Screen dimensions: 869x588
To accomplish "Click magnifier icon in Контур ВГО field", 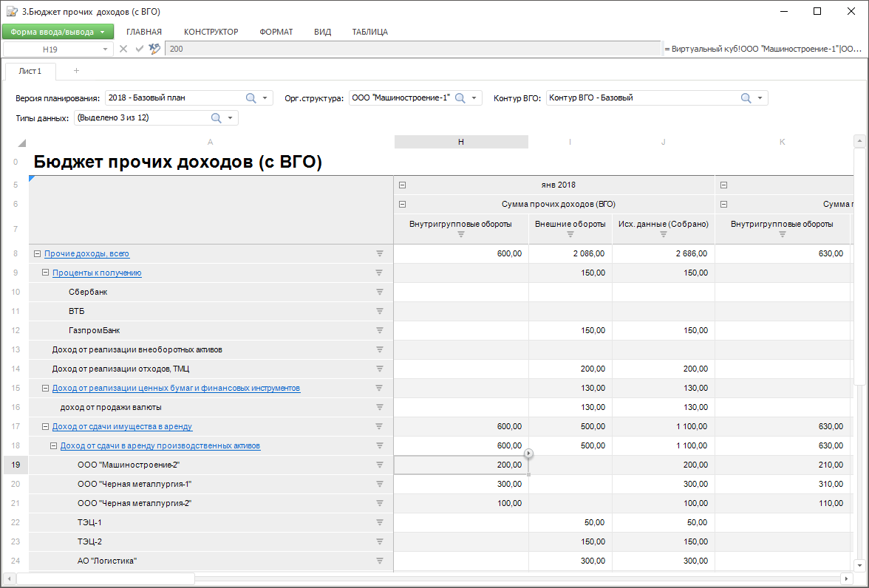I will click(746, 98).
